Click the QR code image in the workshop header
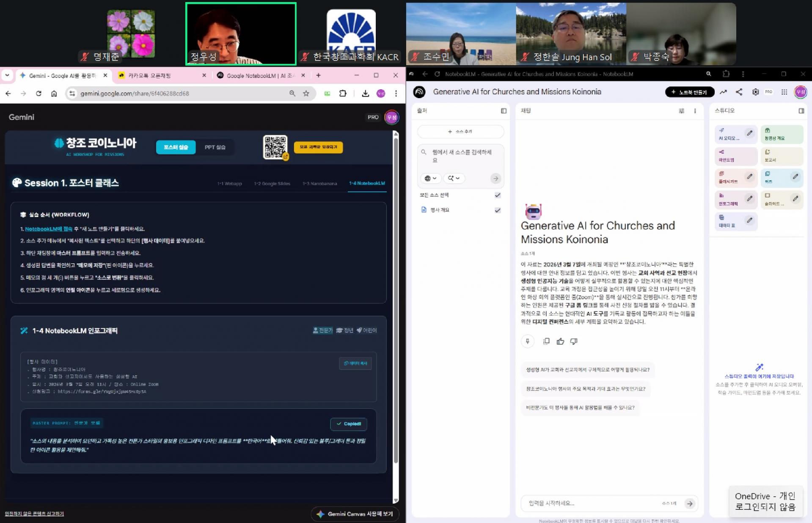 pos(275,147)
